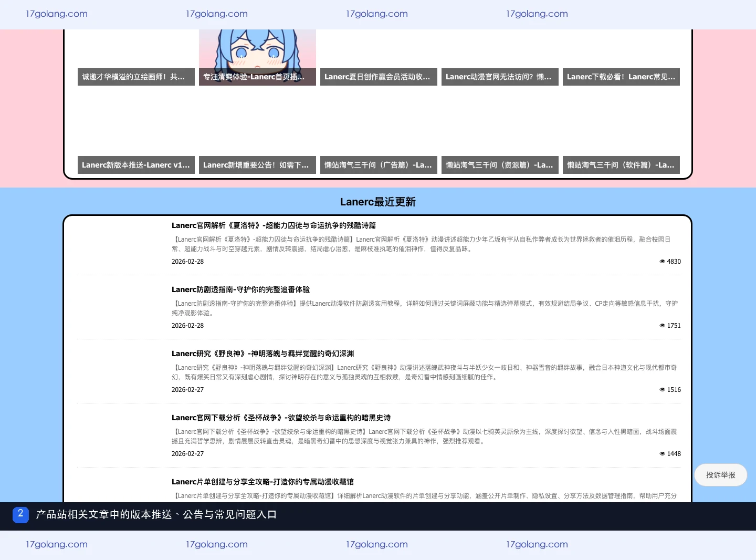The image size is (756, 560).
Task: Click date 2026-02-28 under 《夏洛特》 article
Action: click(187, 262)
